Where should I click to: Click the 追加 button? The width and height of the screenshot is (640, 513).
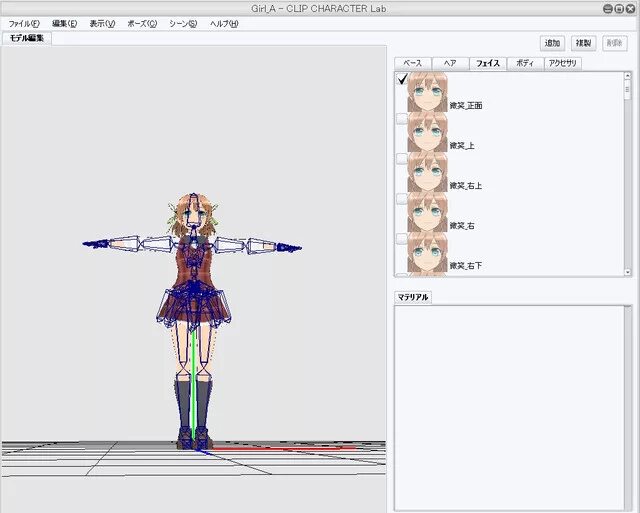tap(552, 43)
